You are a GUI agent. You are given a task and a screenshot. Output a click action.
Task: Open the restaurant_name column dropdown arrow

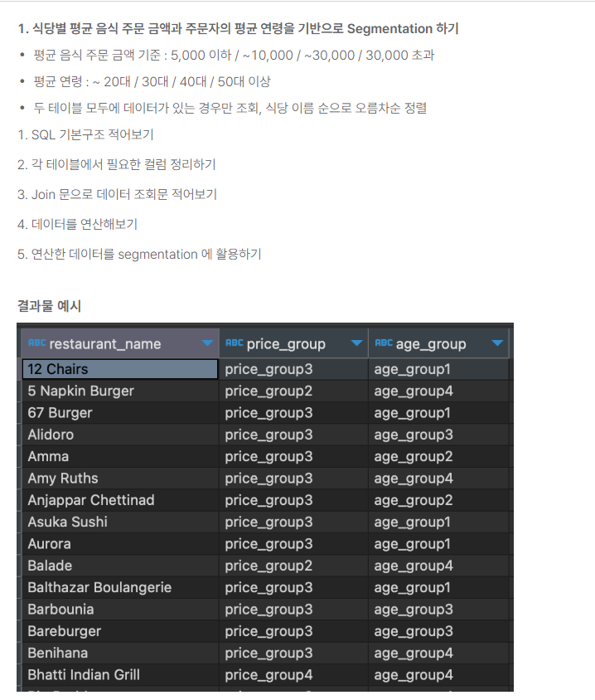[207, 343]
